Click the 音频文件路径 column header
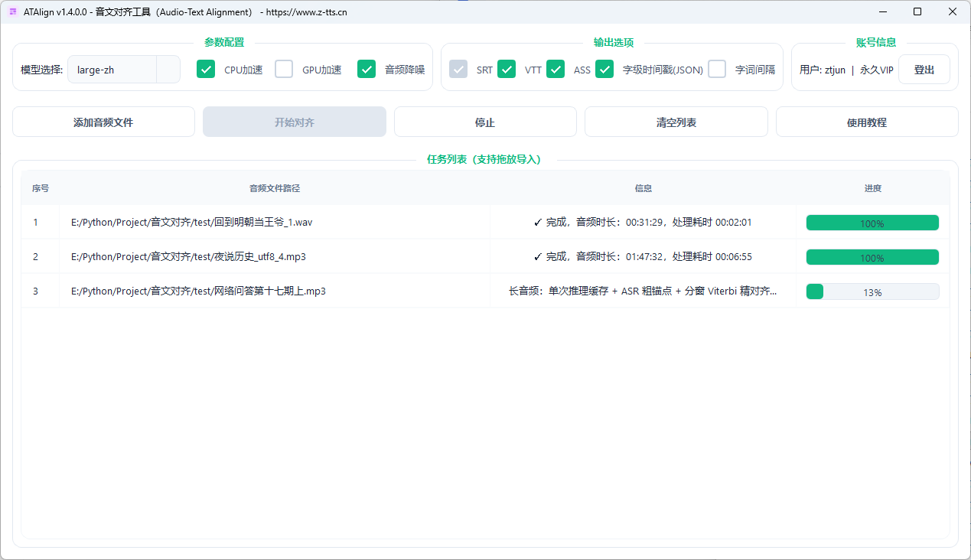971x560 pixels. click(275, 187)
